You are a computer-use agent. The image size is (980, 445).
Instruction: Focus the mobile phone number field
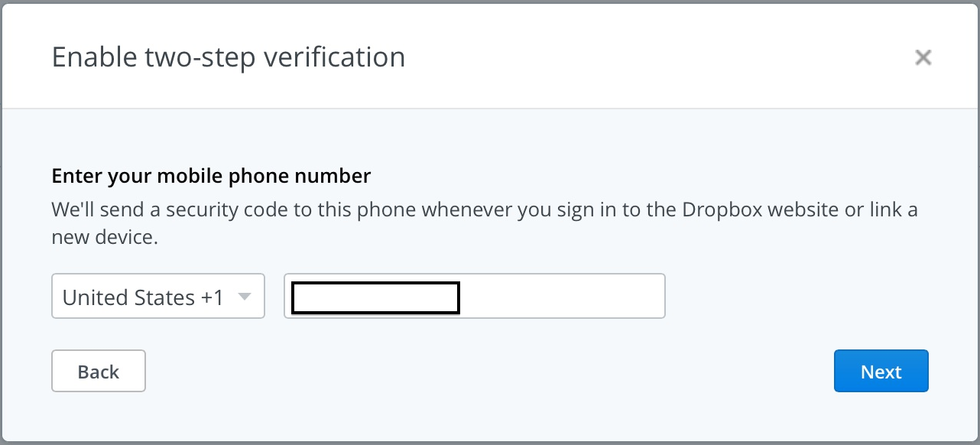point(561,297)
